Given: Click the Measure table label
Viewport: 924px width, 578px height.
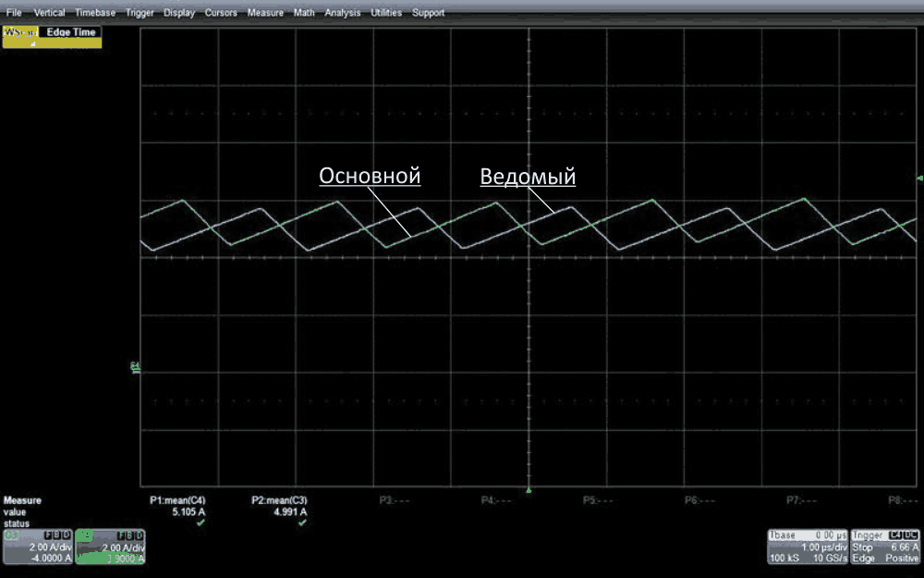Looking at the screenshot, I should [22, 500].
